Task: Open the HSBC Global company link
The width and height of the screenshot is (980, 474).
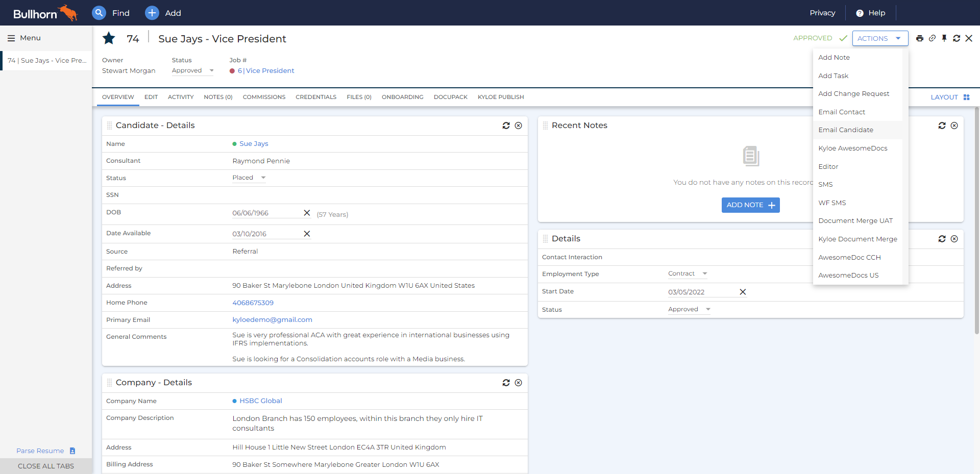Action: click(261, 401)
